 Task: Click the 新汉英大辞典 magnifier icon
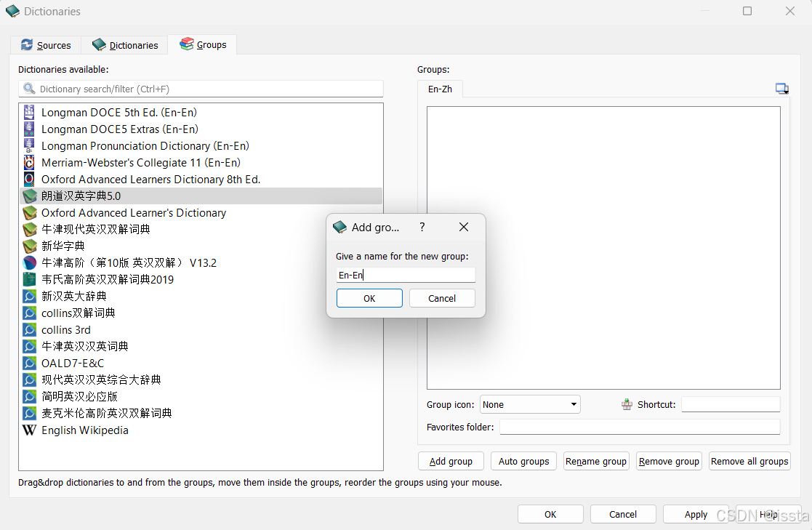pos(30,296)
